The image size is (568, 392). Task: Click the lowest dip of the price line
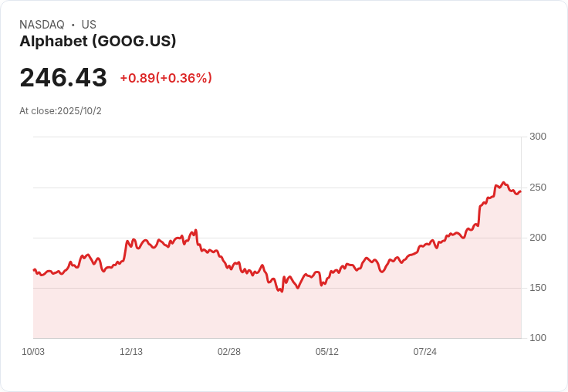coord(282,292)
